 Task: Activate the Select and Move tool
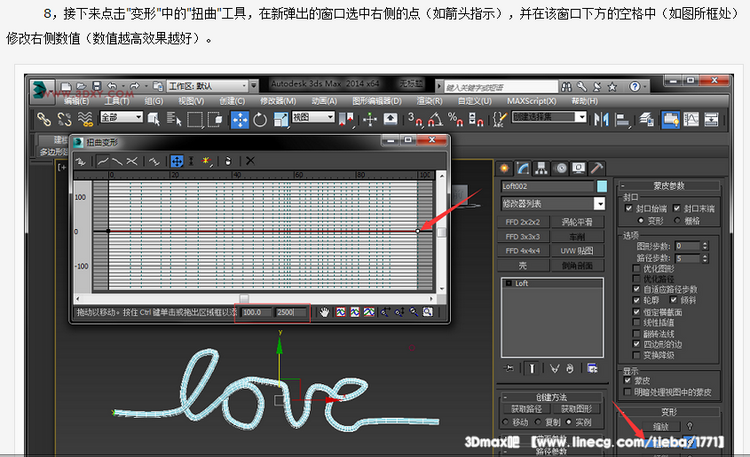(x=240, y=119)
